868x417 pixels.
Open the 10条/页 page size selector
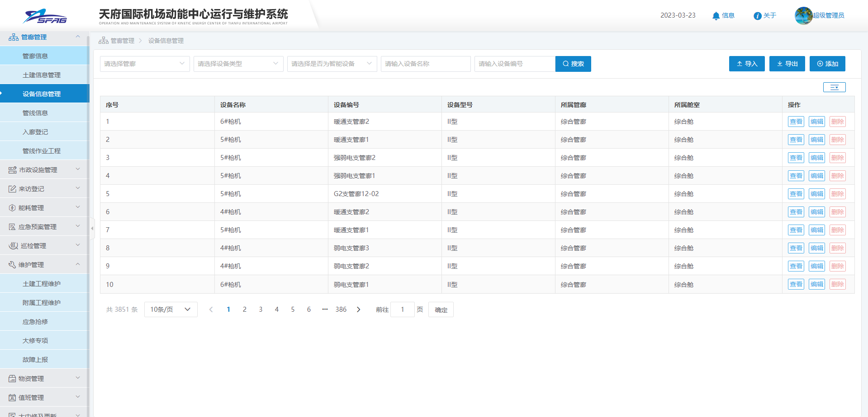tap(171, 309)
